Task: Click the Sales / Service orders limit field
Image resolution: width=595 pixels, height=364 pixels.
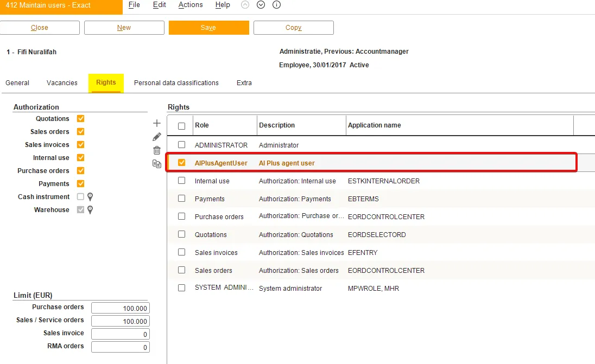Action: 121,321
